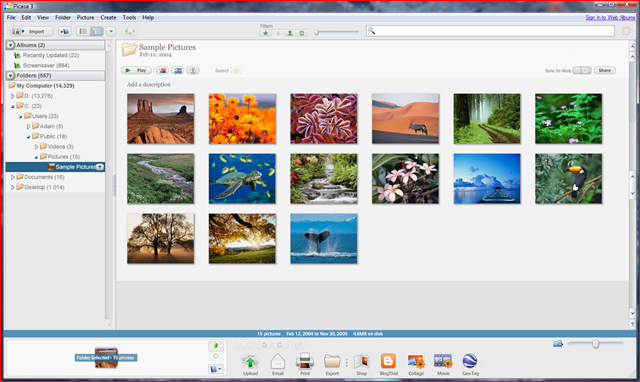Click the Email icon
Screen dimensions: 640x382
tap(278, 364)
